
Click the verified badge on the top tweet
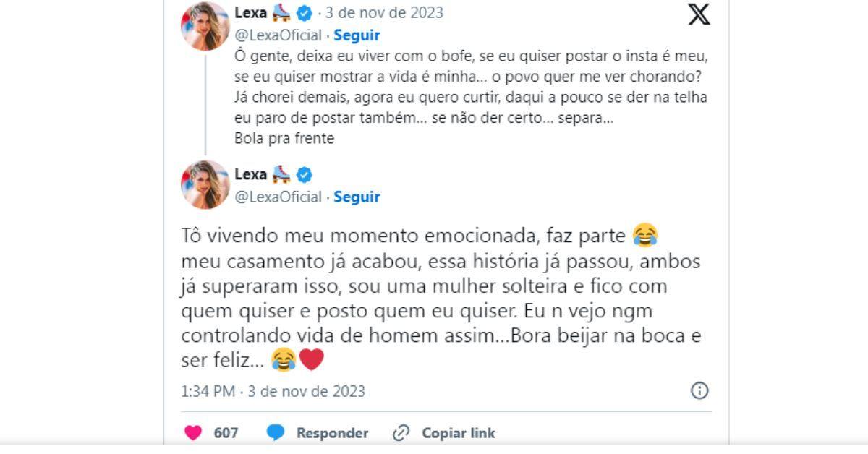click(305, 13)
